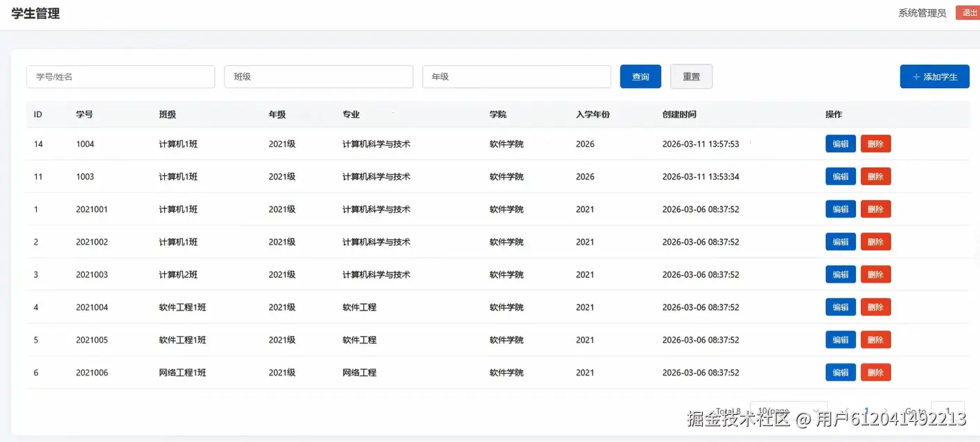This screenshot has height=442, width=980.
Task: Select the 学号 cell 2021002
Action: 92,242
